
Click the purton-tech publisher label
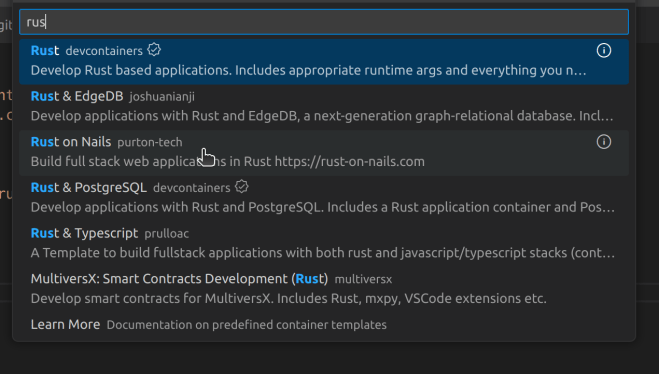pyautogui.click(x=150, y=142)
